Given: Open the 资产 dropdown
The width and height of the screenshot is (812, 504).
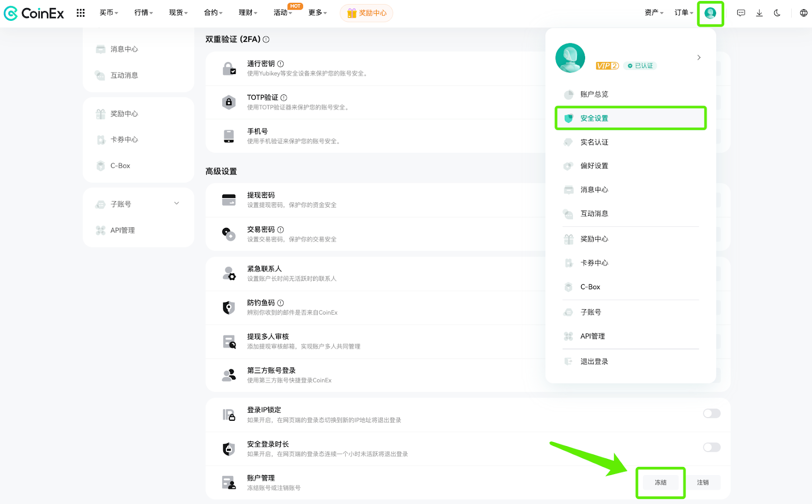Looking at the screenshot, I should tap(653, 13).
